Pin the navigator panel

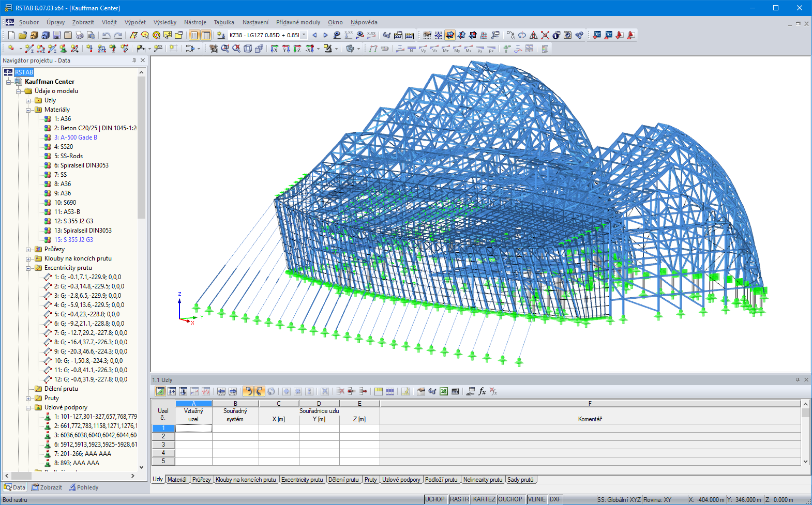click(x=134, y=60)
